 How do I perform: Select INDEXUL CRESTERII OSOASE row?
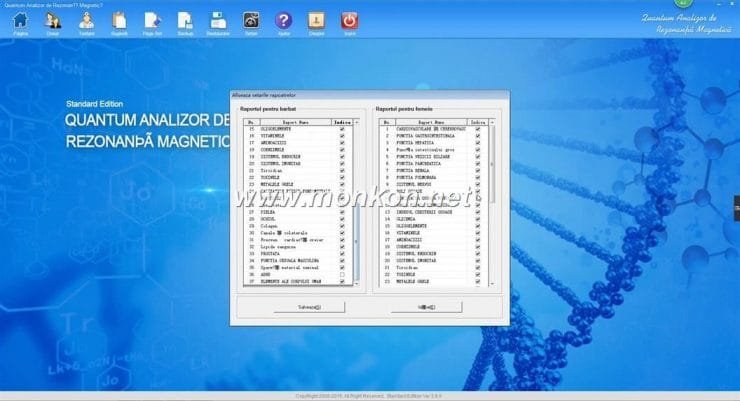click(434, 212)
